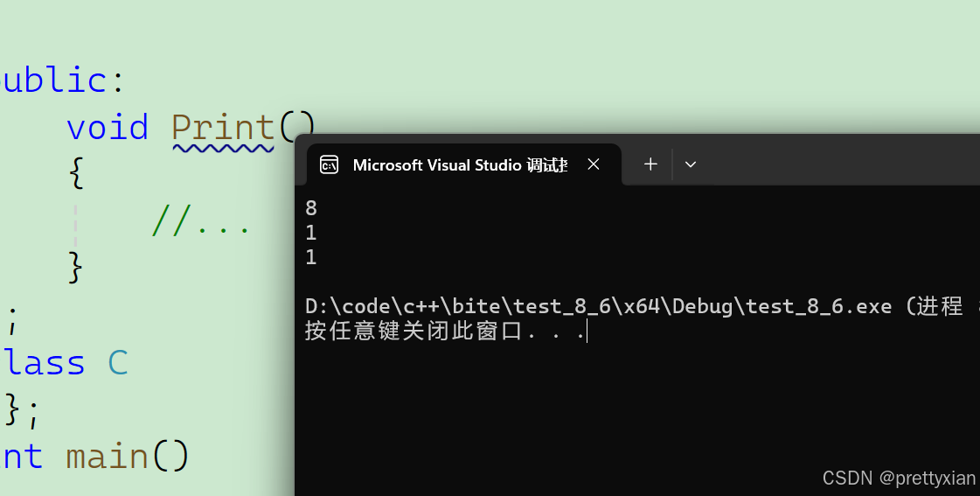This screenshot has height=496, width=980.
Task: Click the output line showing 8
Action: pyautogui.click(x=311, y=208)
